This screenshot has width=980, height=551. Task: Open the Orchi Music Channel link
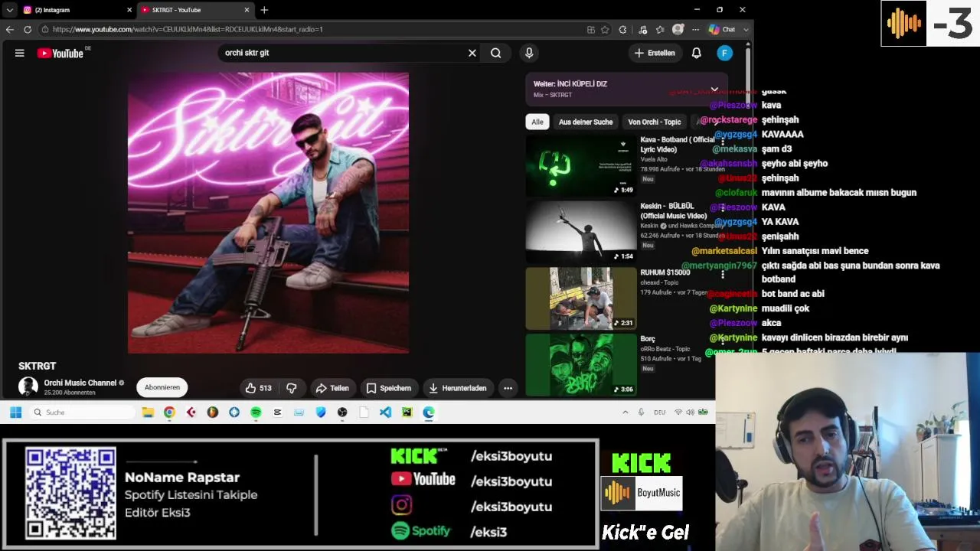pos(80,383)
